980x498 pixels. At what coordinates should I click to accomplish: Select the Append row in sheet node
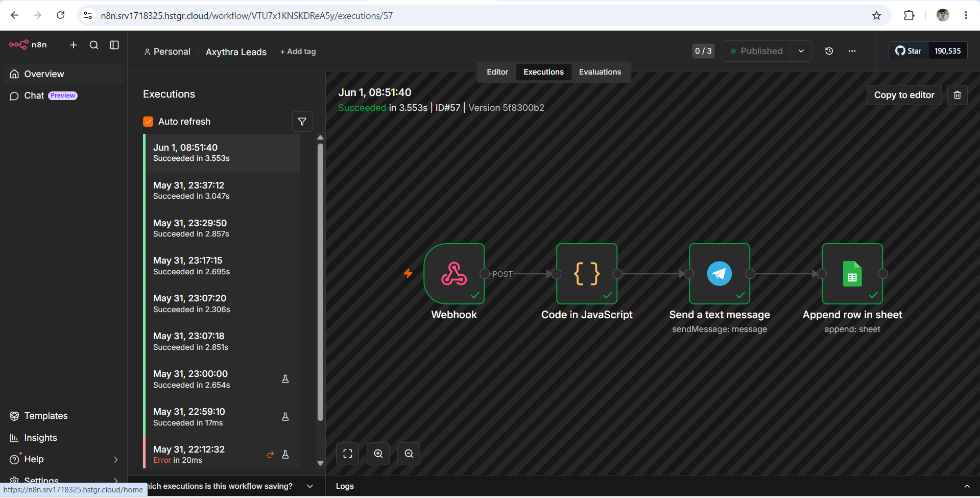click(852, 274)
